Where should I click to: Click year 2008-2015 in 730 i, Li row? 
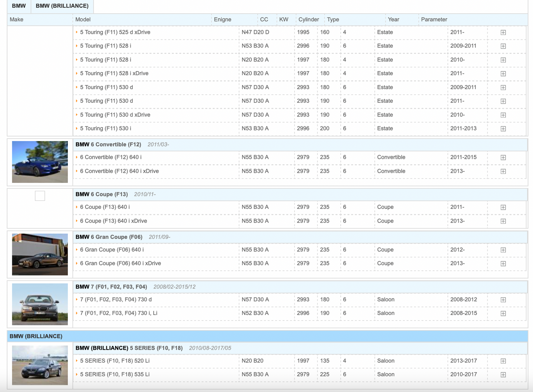click(463, 313)
